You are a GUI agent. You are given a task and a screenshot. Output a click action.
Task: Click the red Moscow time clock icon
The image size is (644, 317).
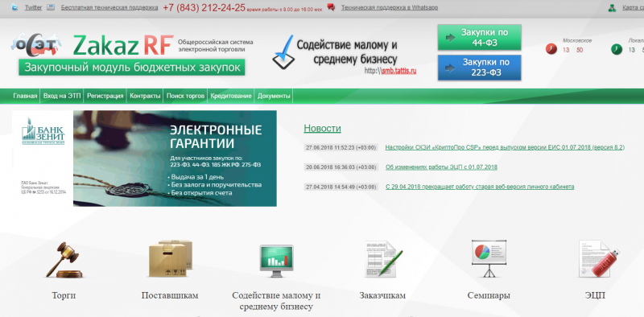551,49
